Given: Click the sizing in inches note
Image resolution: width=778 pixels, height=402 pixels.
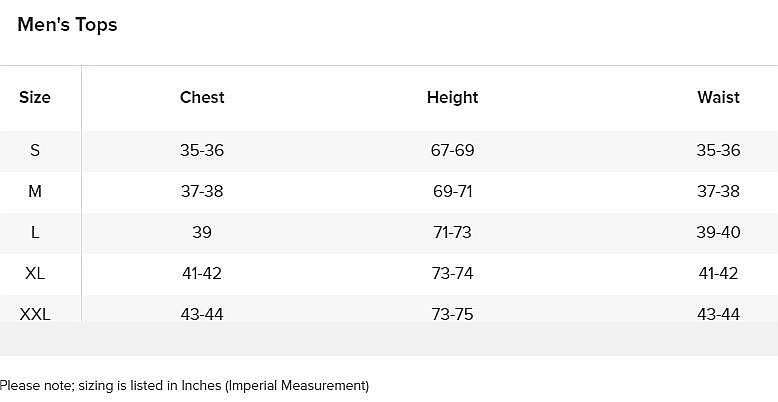Looking at the screenshot, I should [x=185, y=386].
